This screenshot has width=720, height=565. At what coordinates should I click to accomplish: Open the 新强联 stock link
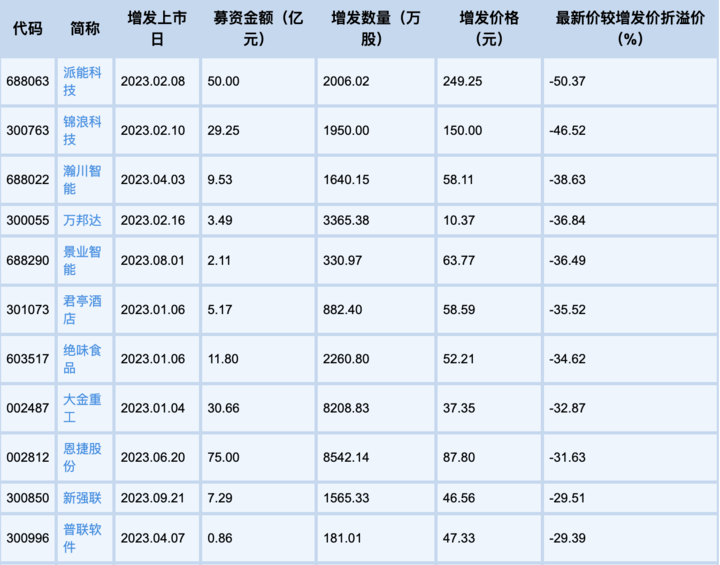click(x=82, y=498)
